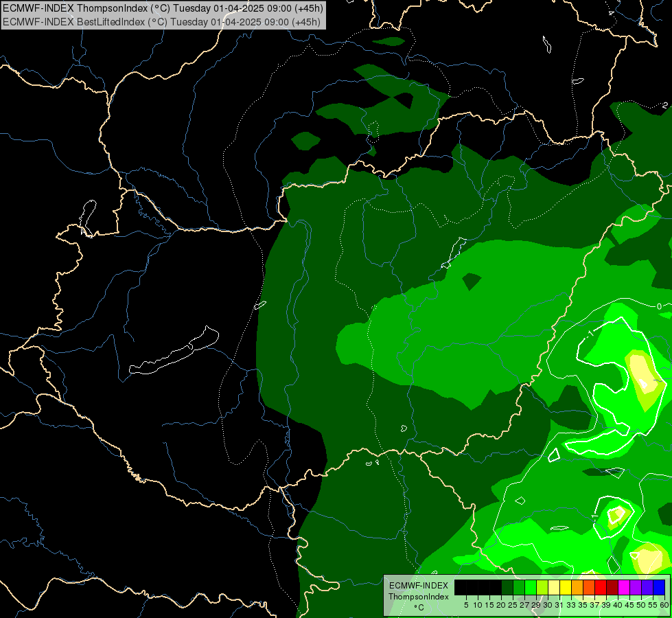Click the bright red 37–39 legend swatch

pyautogui.click(x=601, y=587)
